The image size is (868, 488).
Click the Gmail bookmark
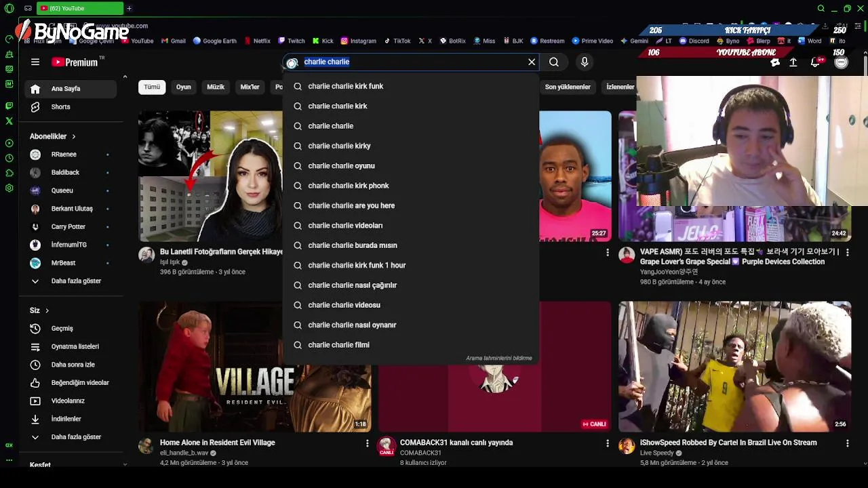(174, 41)
